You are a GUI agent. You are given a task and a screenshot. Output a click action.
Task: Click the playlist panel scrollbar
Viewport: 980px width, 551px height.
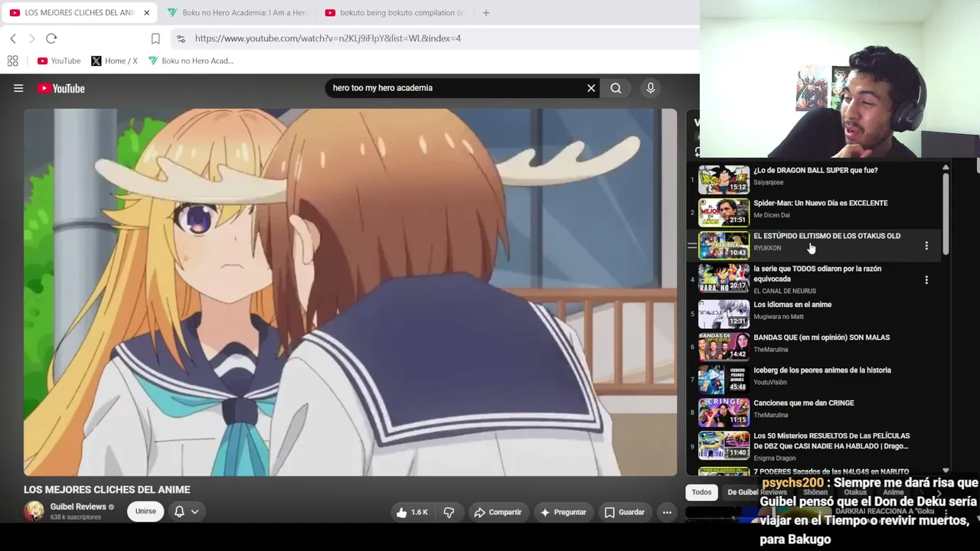[946, 214]
